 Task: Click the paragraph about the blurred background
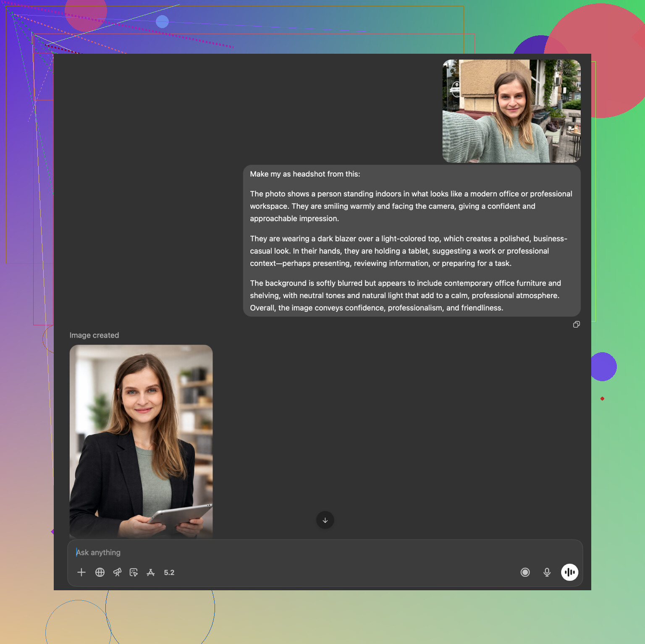click(405, 296)
